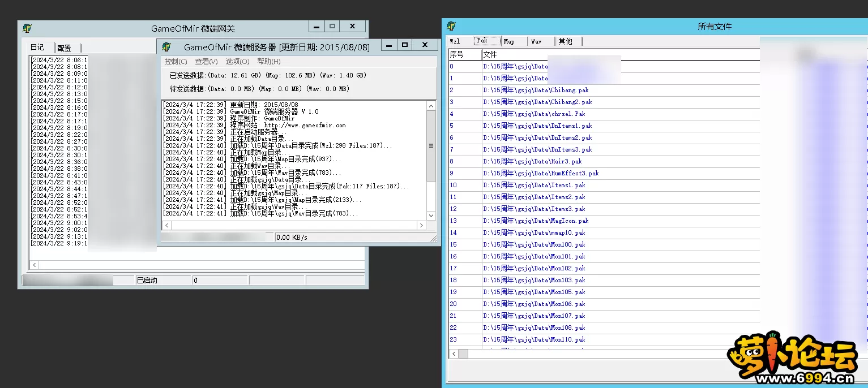Click the server log scroll-up arrow
Image resolution: width=868 pixels, height=388 pixels.
click(x=431, y=106)
